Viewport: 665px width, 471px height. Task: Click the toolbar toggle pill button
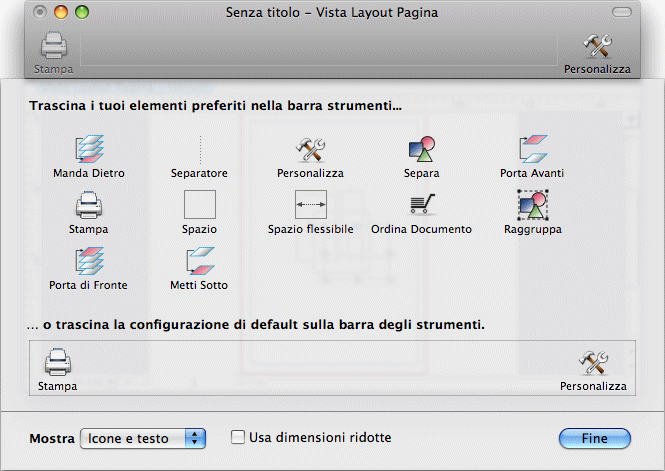point(622,12)
